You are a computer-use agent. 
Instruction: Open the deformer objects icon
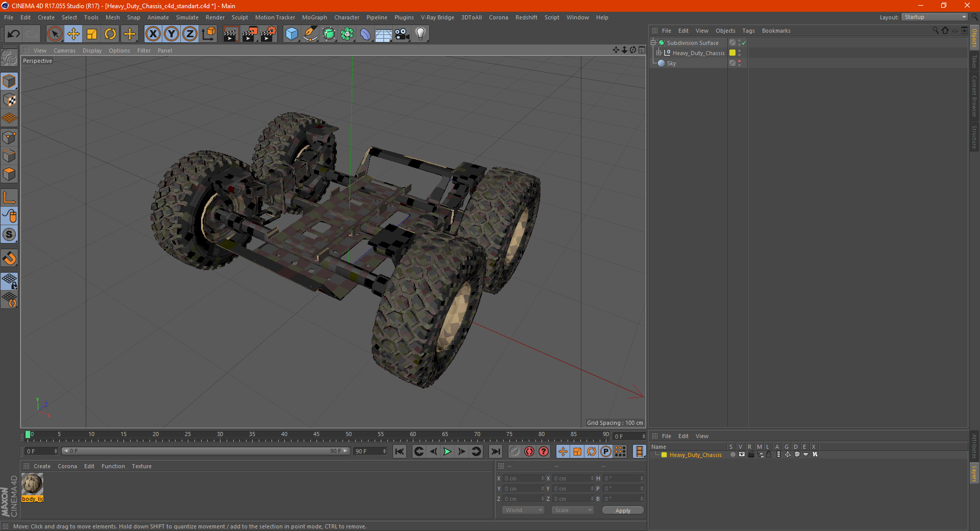click(365, 34)
